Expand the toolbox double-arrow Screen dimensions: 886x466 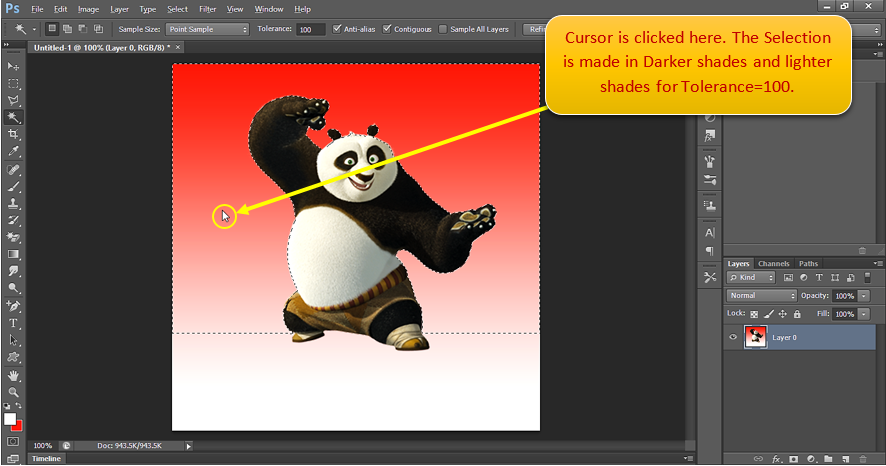[x=7, y=43]
